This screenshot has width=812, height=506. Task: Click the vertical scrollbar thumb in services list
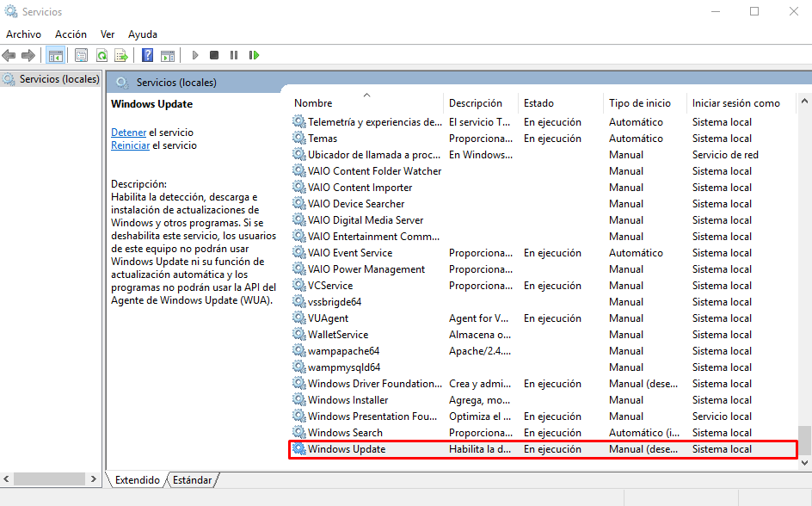(x=804, y=441)
